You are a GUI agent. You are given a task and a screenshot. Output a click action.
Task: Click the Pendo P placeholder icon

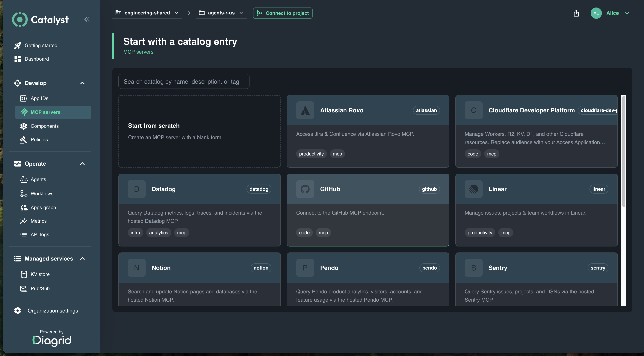pos(305,268)
